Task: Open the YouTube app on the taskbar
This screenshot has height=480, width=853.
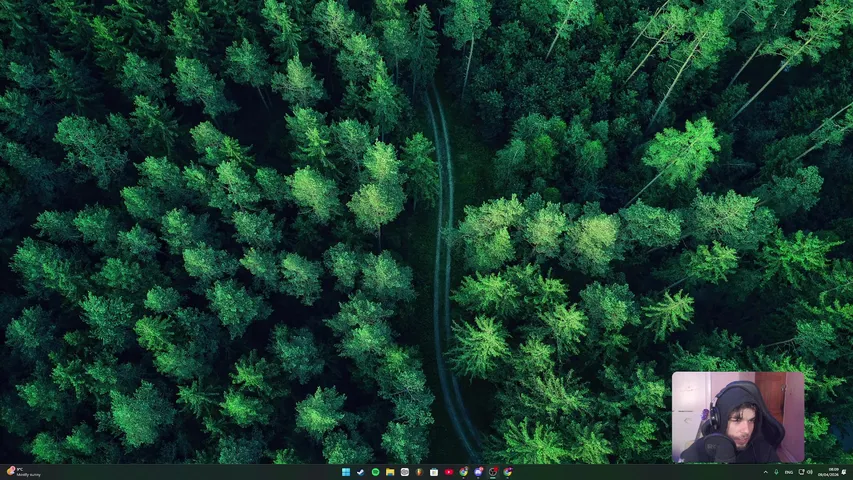Action: coord(449,472)
